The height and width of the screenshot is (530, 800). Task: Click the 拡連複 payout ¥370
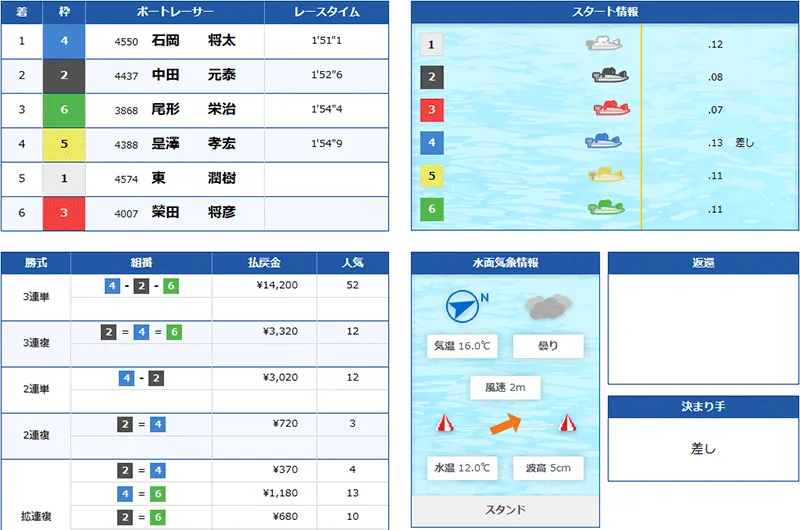[x=285, y=469]
